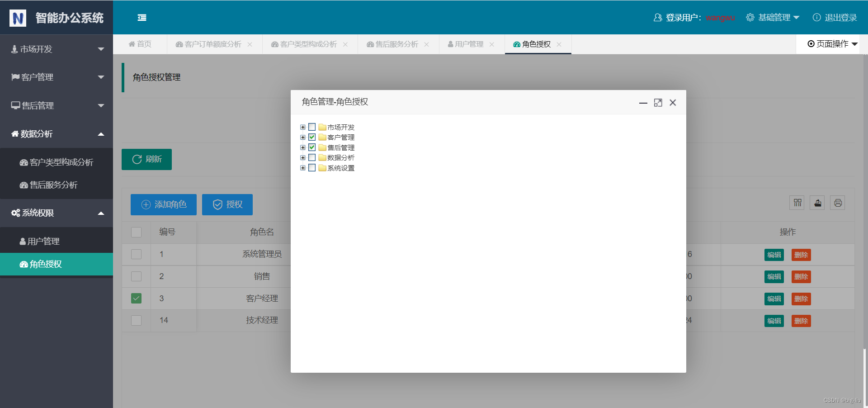
Task: Select the 系统管理员 row checkbox
Action: pyautogui.click(x=136, y=254)
